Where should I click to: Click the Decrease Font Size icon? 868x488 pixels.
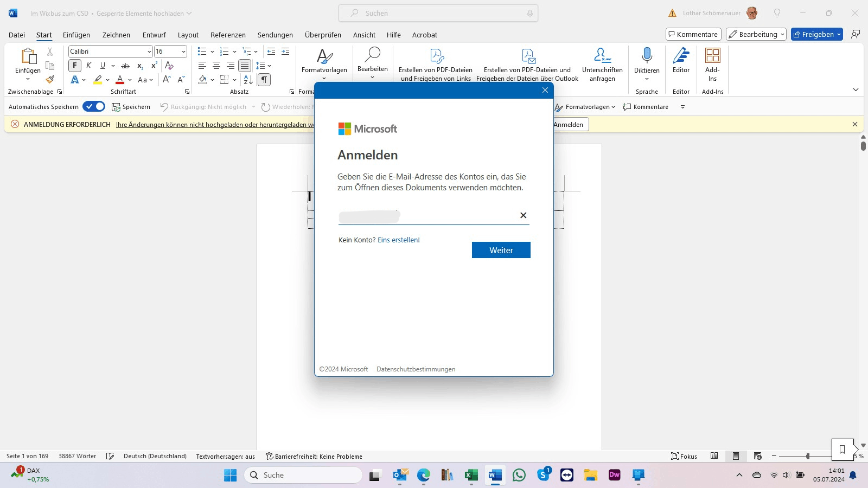coord(181,80)
